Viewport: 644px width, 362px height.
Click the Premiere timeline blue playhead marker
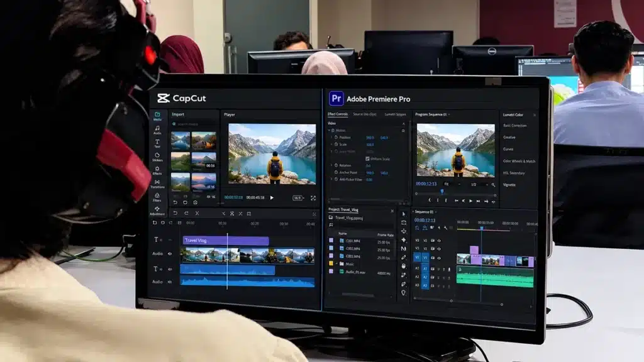point(482,228)
